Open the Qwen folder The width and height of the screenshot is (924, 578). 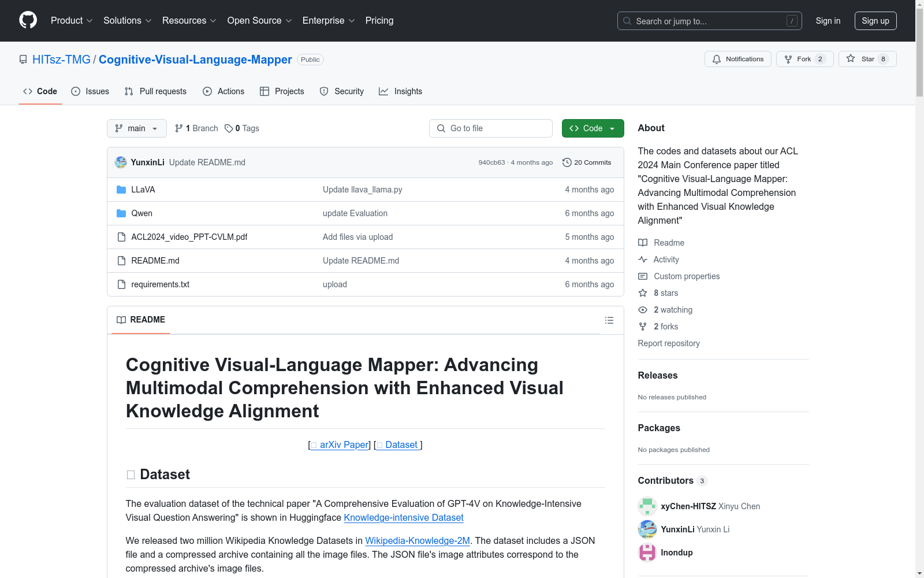[142, 213]
